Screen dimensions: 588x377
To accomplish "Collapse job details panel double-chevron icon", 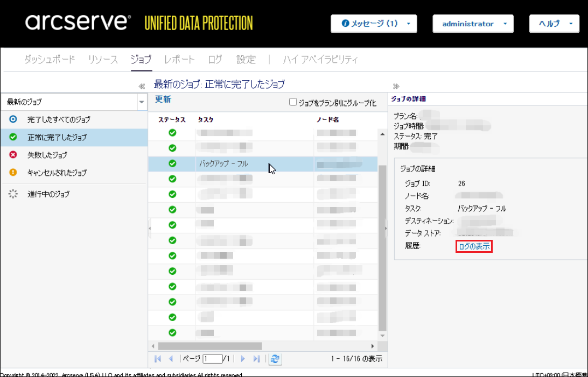I will 396,86.
